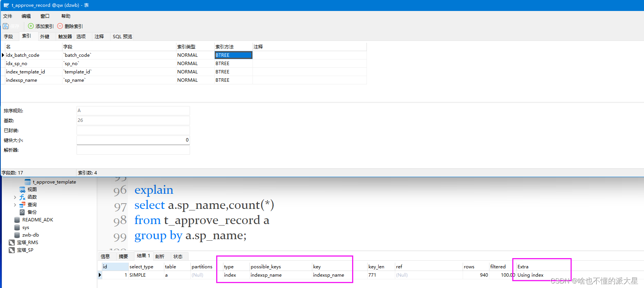Screen dimensions: 644x288
Task: Click the explain keyword in editor
Action: point(154,190)
